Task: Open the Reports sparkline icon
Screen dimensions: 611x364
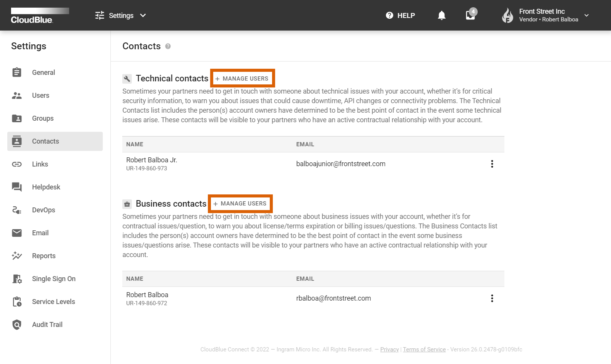Action: (x=17, y=256)
